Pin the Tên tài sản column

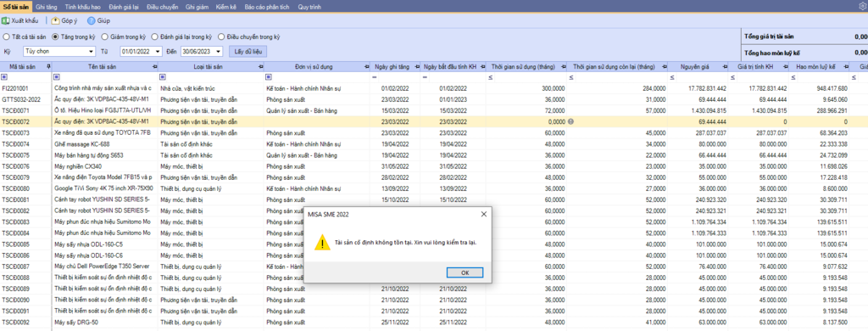154,66
